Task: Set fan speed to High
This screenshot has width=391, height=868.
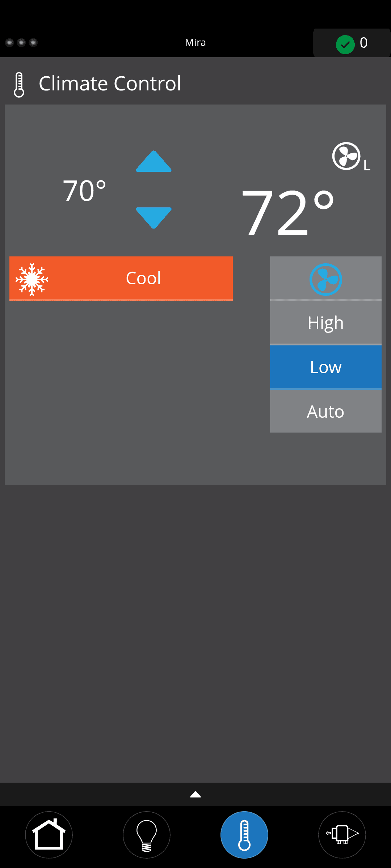Action: [325, 323]
